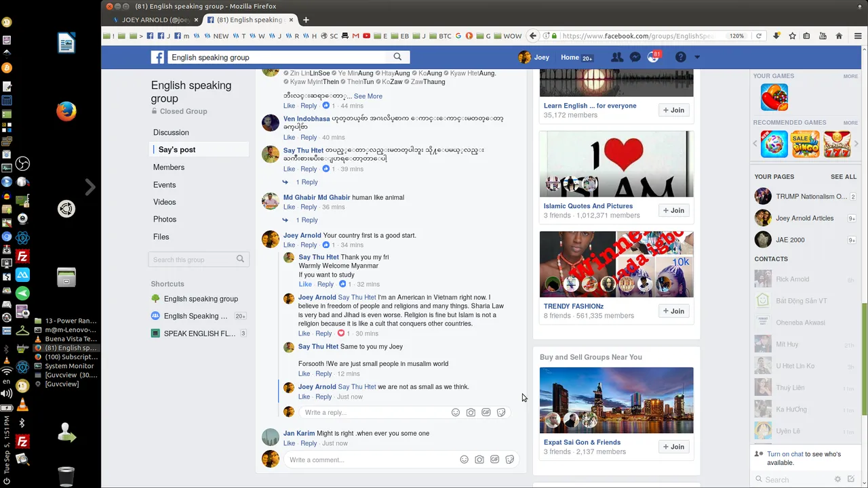This screenshot has width=868, height=488.
Task: Click the Facebook logo icon
Action: [x=157, y=58]
